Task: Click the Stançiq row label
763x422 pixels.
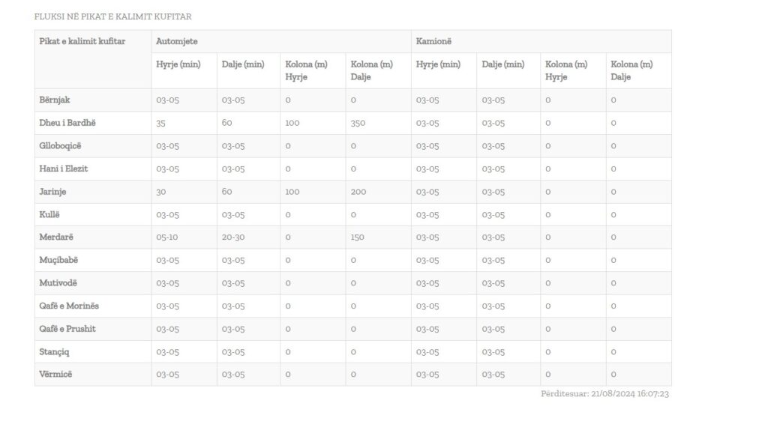Action: 54,351
